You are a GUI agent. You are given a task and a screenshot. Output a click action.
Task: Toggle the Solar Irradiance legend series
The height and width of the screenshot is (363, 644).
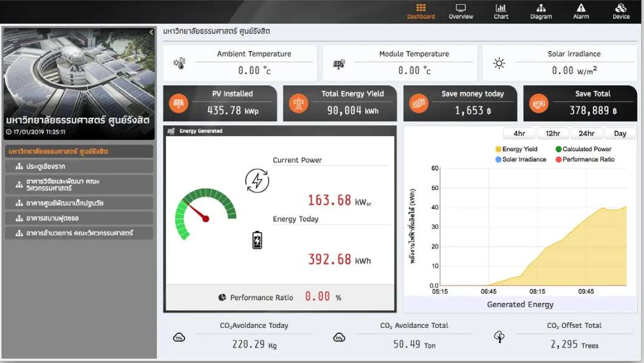[x=521, y=160]
